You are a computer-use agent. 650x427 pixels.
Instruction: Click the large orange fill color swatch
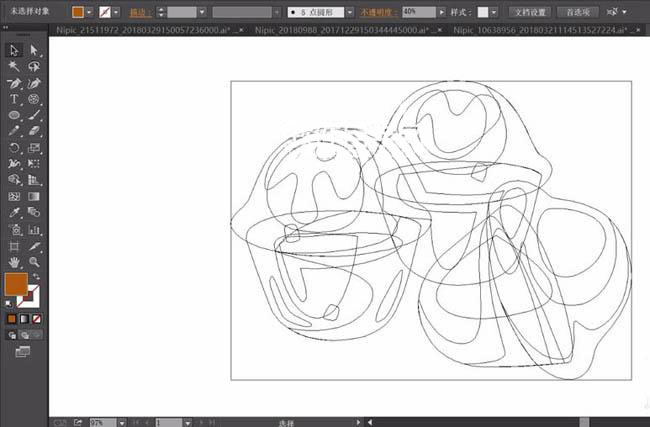pos(16,284)
